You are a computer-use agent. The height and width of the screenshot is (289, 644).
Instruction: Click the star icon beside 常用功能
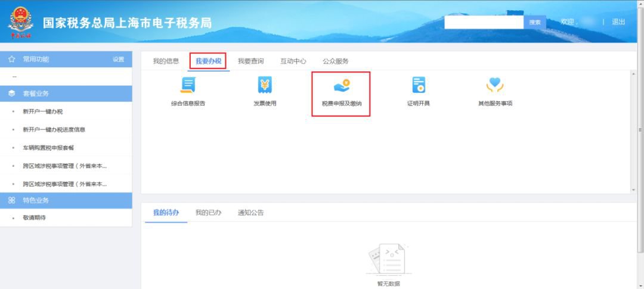[11, 60]
